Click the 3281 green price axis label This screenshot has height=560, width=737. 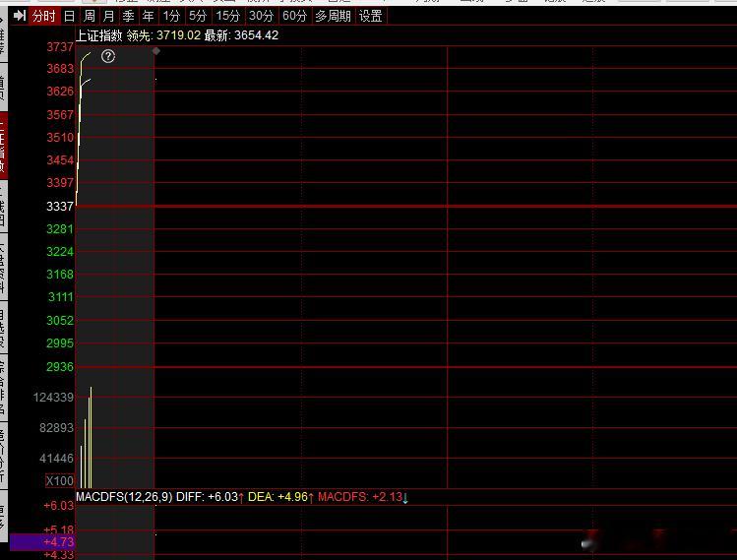pos(60,228)
